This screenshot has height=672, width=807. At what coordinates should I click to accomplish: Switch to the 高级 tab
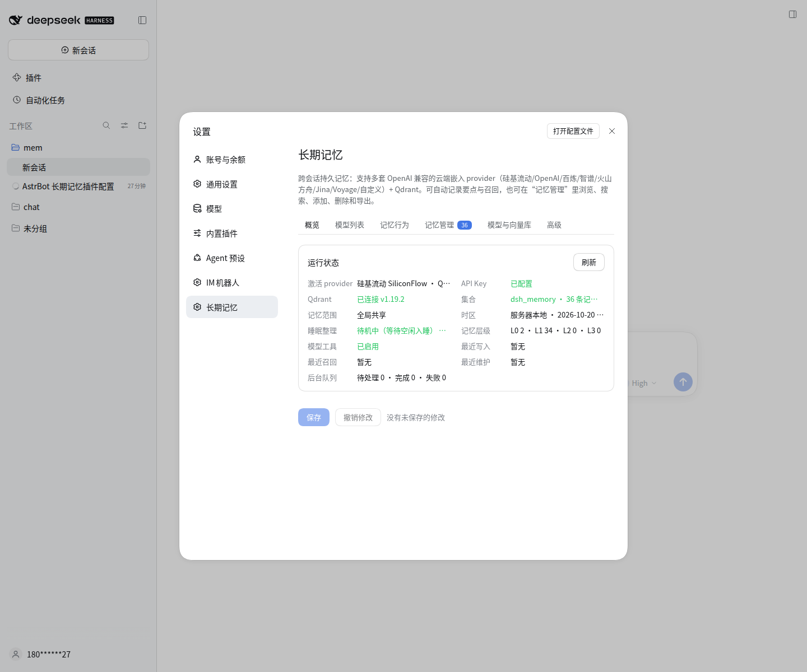[x=554, y=225]
